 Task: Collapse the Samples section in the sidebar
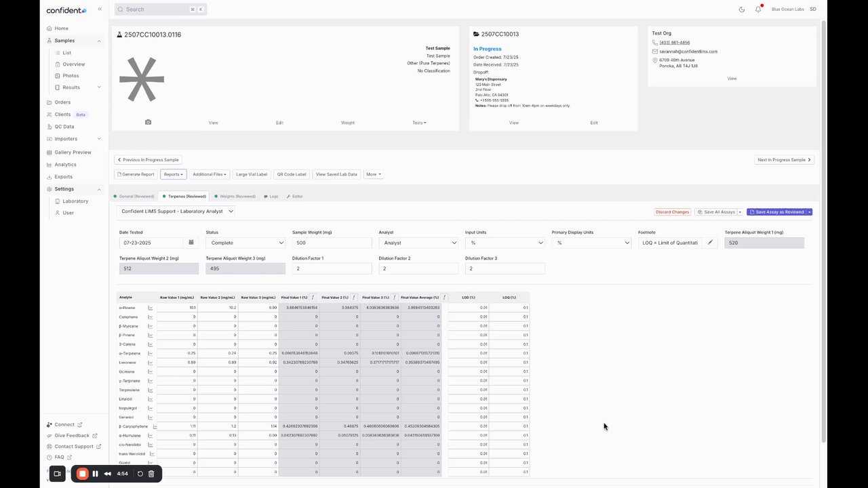click(x=99, y=41)
